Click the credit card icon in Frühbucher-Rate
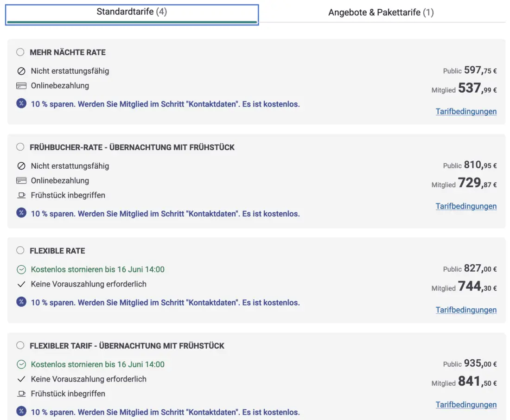Image resolution: width=510 pixels, height=420 pixels. click(21, 181)
